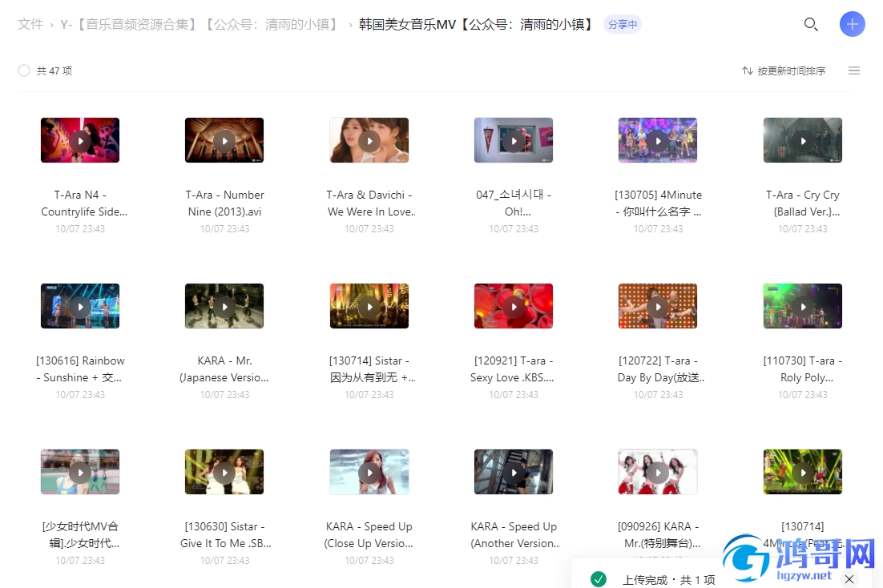The width and height of the screenshot is (883, 588).
Task: Play [110730] T-ara Roly Poly video
Action: (802, 306)
